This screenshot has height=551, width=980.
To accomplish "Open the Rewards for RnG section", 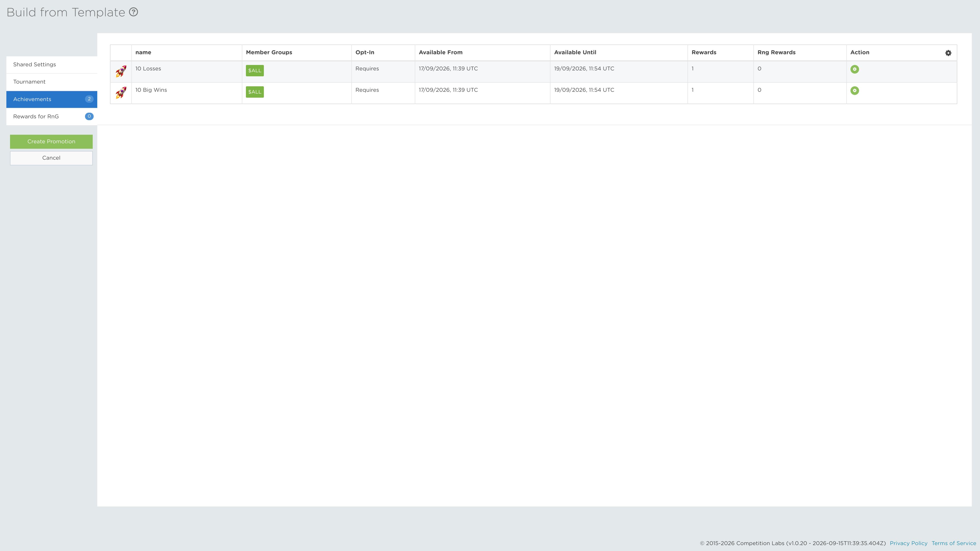I will point(52,116).
